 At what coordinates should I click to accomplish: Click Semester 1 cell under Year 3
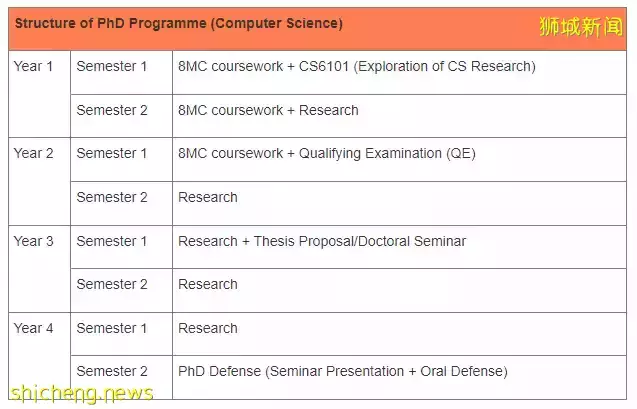112,241
